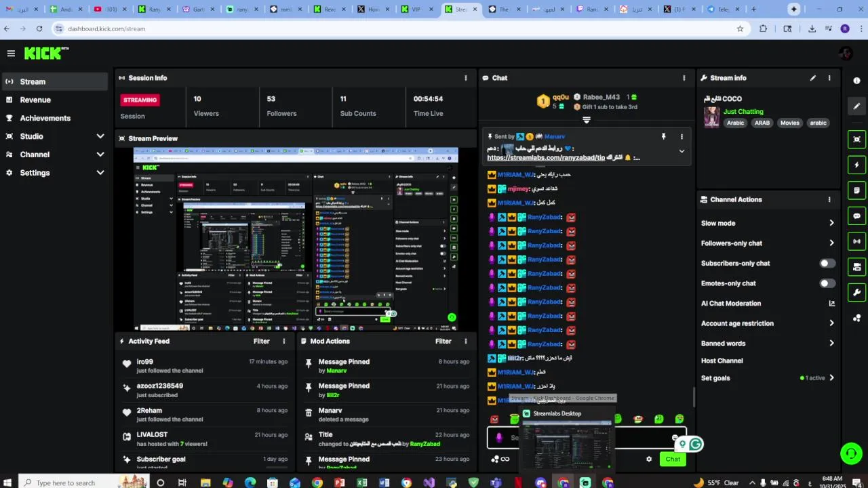The height and width of the screenshot is (488, 868).
Task: Open the Stream page in sidebar
Action: (54, 81)
